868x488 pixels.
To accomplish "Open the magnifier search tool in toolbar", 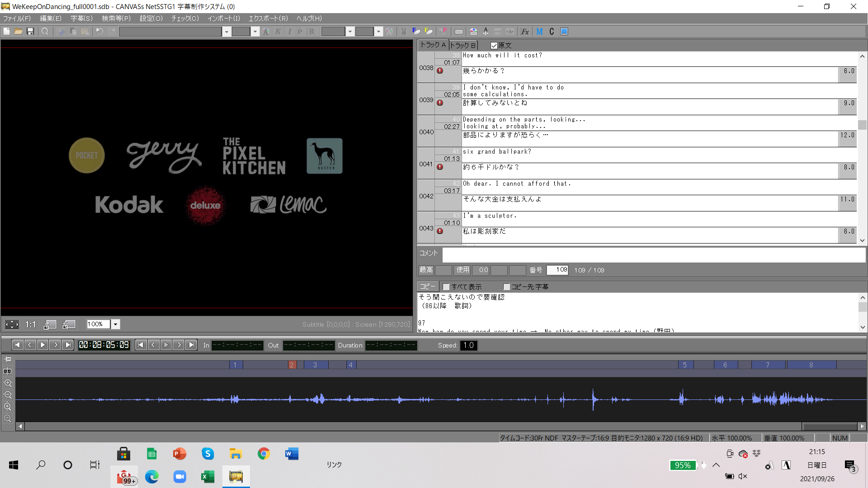I will (x=45, y=31).
